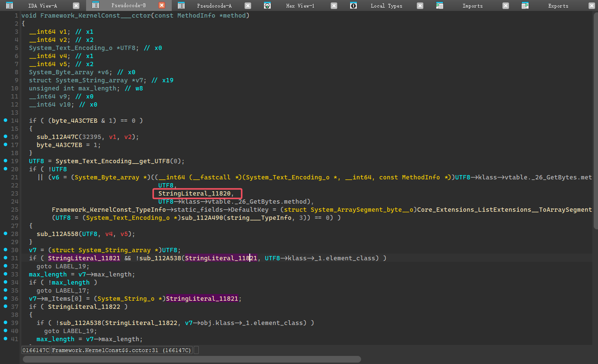Toggle breakpoint dot on line 19
Viewport: 598px width, 364px height.
coord(4,161)
